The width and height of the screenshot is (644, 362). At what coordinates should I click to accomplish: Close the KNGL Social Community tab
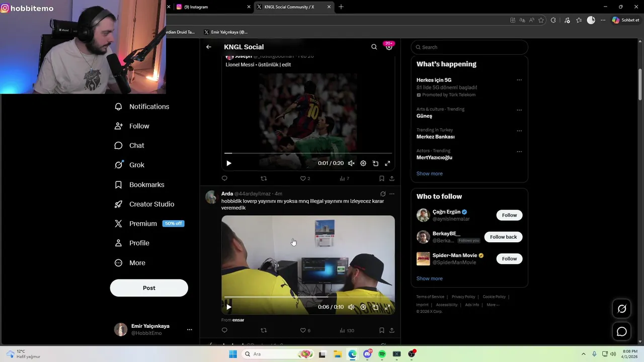pos(329,7)
